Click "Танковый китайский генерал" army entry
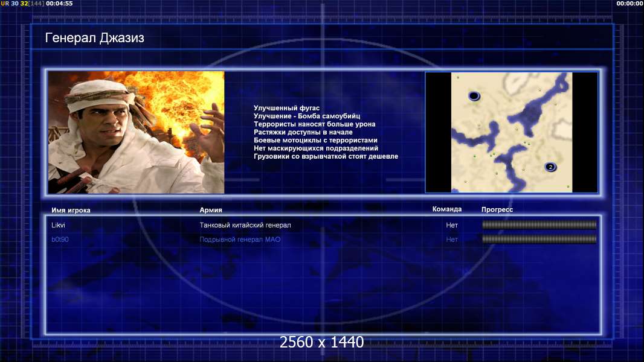The width and height of the screenshot is (644, 362). click(x=245, y=225)
